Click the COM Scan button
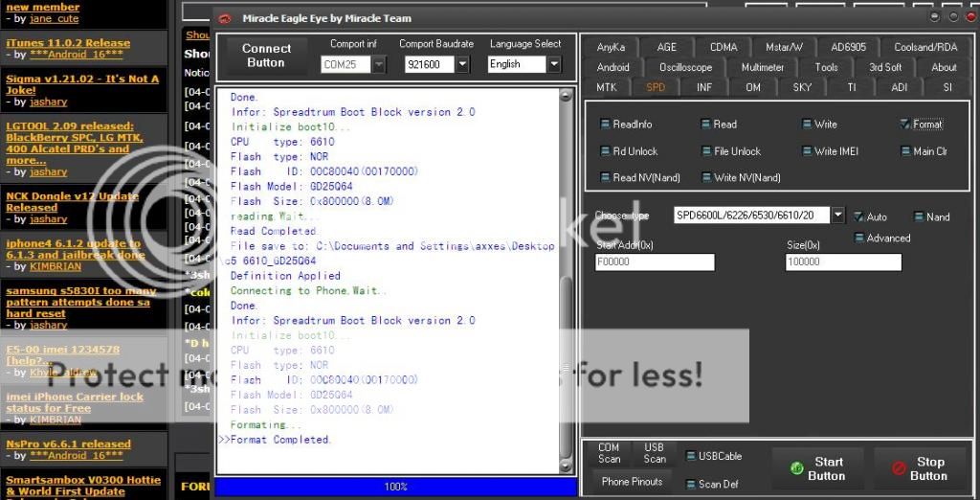Screen dimensions: 980x500 [x=609, y=454]
